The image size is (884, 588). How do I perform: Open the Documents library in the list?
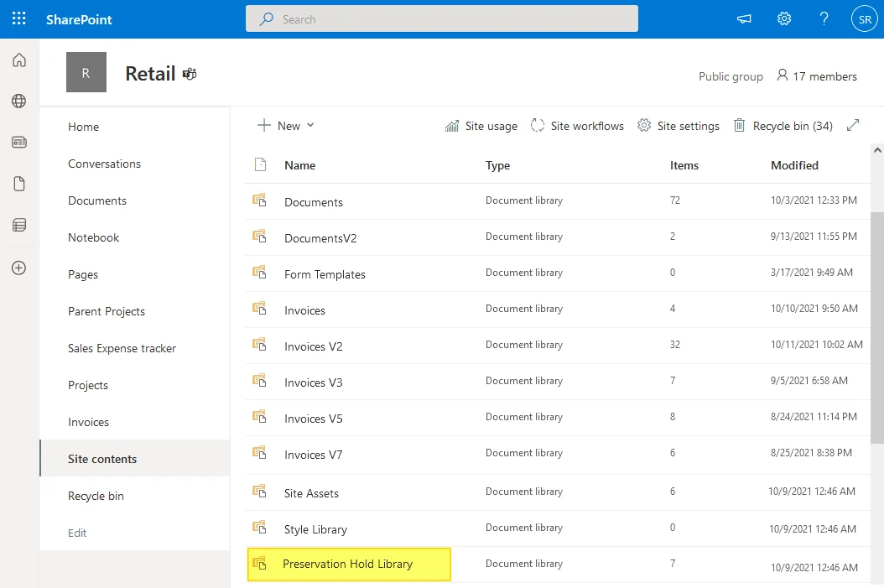pos(314,202)
